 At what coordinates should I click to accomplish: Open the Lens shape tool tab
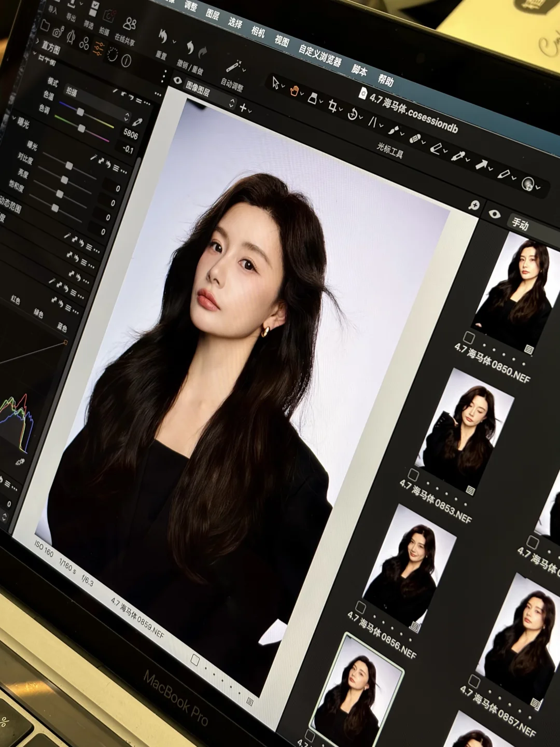coord(71,37)
